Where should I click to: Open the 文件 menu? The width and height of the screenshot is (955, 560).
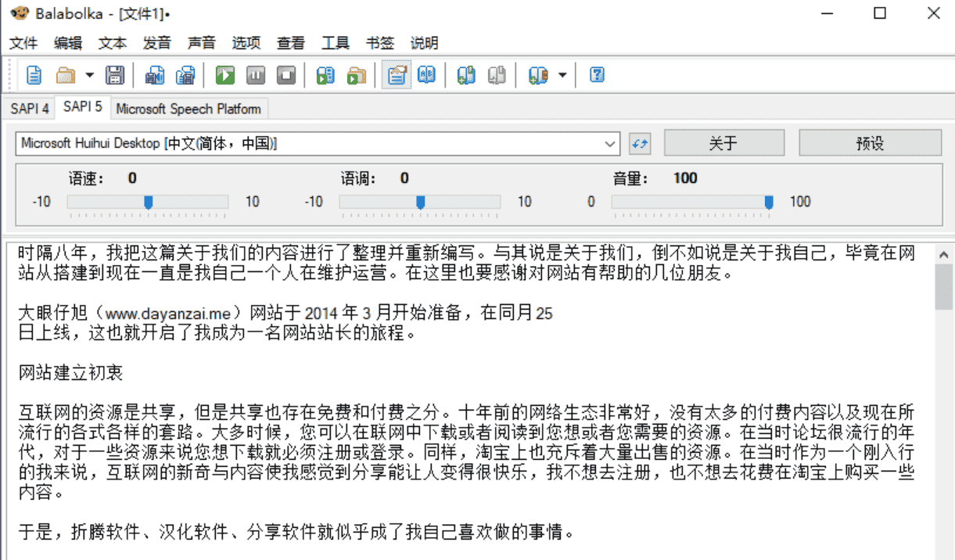(23, 43)
